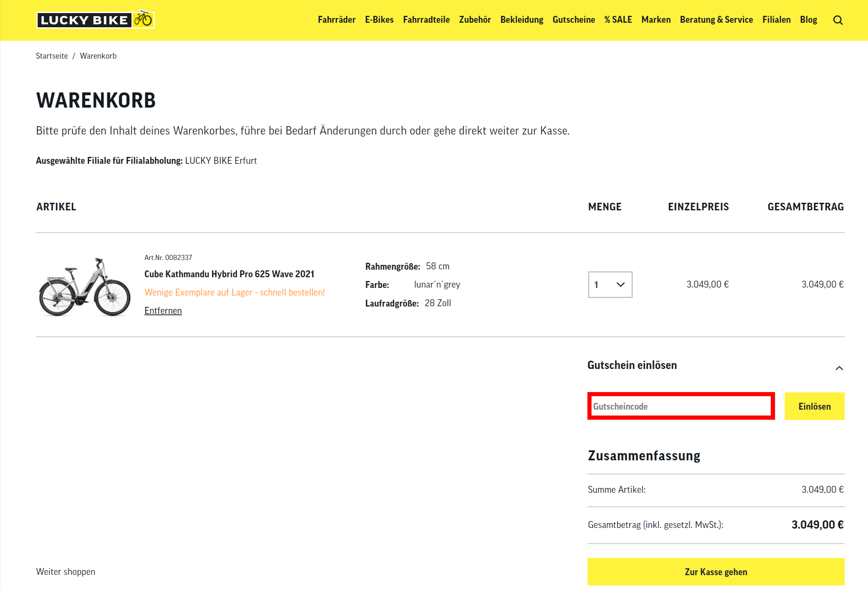Click Weiter shoppen
The width and height of the screenshot is (868, 590).
65,572
